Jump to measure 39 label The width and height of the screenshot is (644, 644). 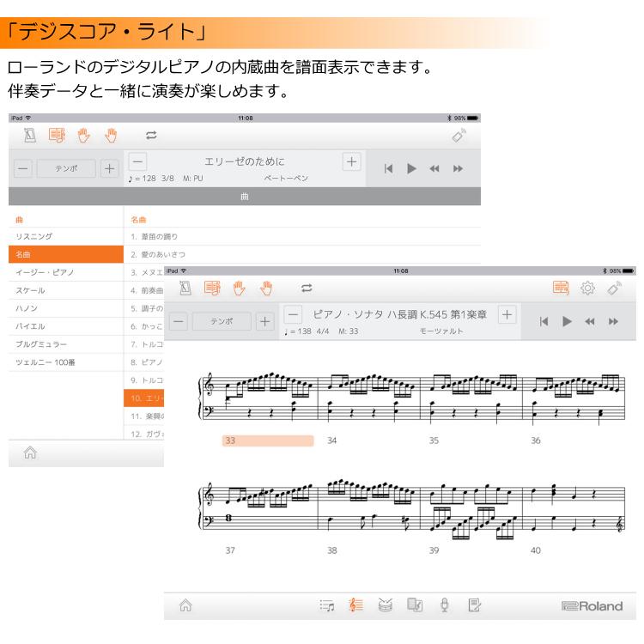pos(434,550)
